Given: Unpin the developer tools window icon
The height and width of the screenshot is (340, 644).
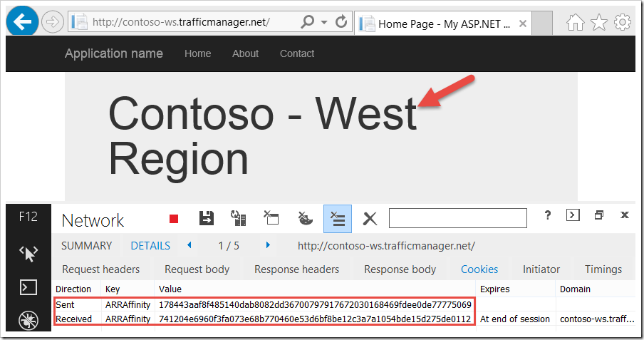Looking at the screenshot, I should tap(599, 215).
